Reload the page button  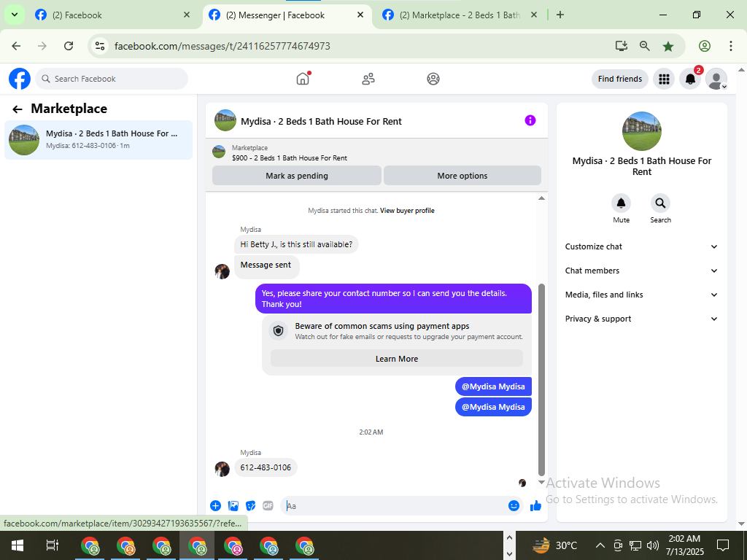[x=69, y=46]
